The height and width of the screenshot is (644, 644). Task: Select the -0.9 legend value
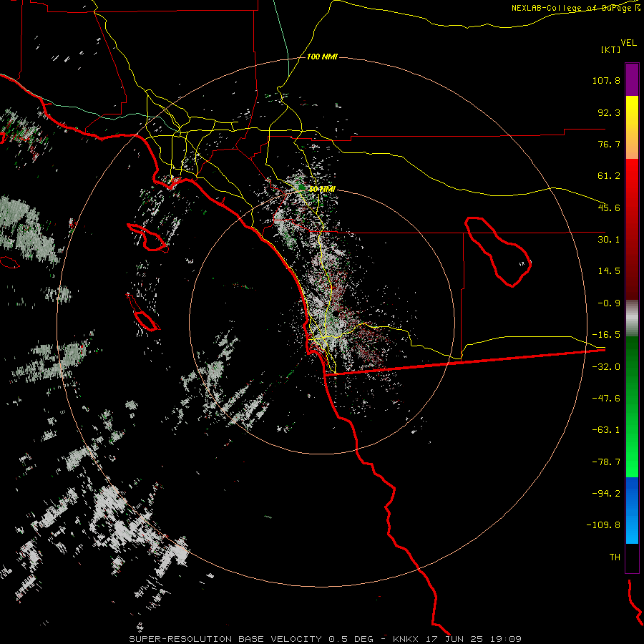click(609, 303)
